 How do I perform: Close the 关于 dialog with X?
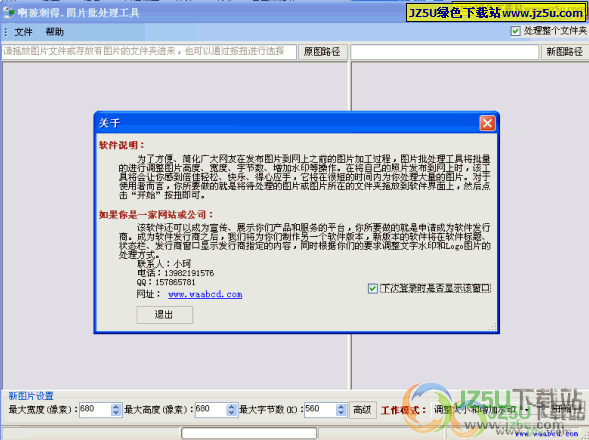[x=488, y=123]
